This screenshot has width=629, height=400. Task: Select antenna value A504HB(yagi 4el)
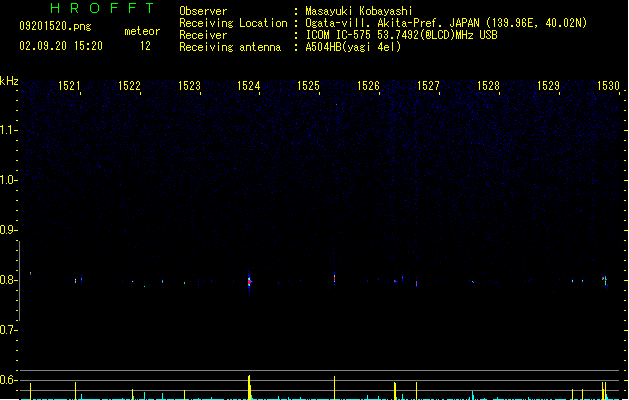click(353, 47)
